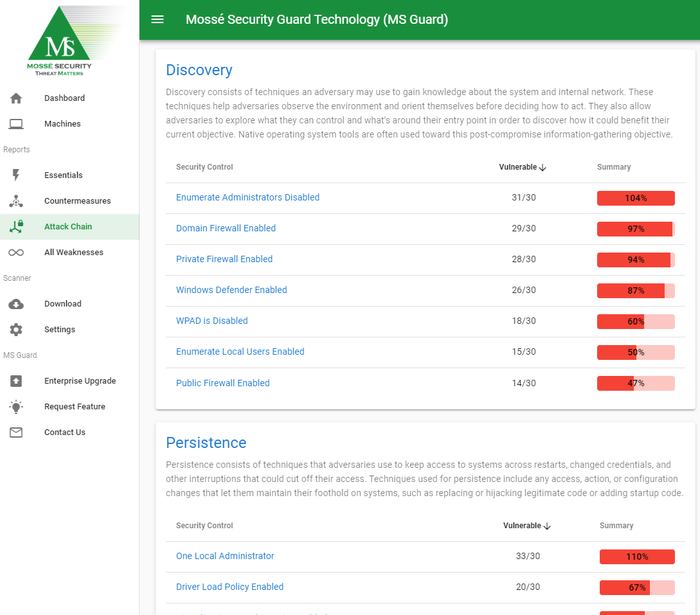Toggle sort arrow beside Vulnerable in Discovery table
The image size is (700, 615).
coord(543,167)
